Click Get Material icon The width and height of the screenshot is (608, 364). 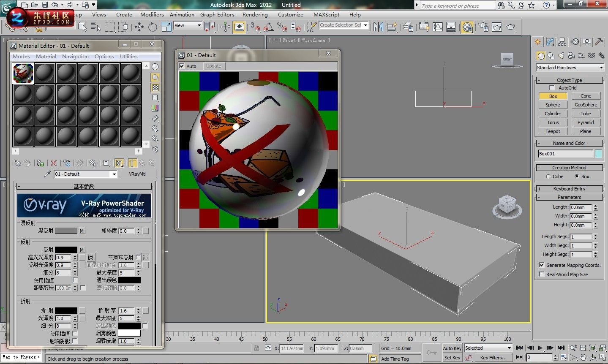18,163
